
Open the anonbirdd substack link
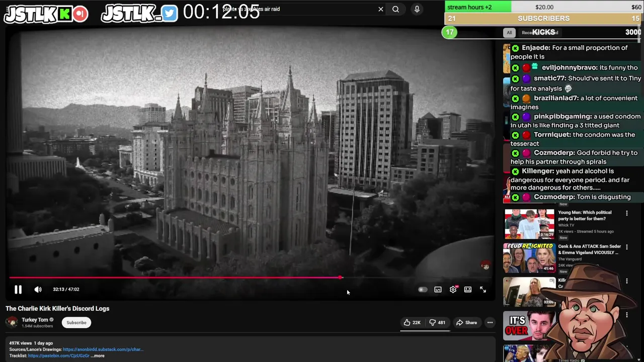(103, 349)
